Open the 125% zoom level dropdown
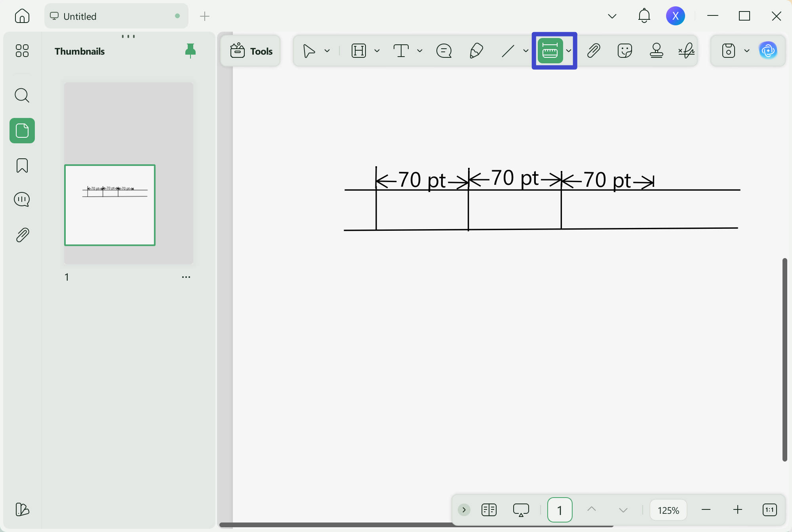792x532 pixels. point(668,510)
